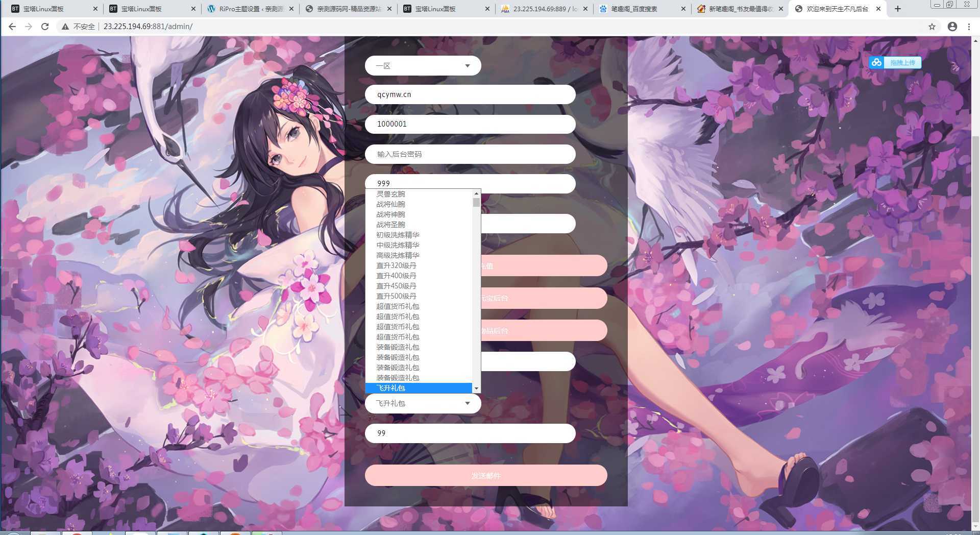Focus the 输入后台密码 password field
The image size is (980, 535).
click(470, 154)
